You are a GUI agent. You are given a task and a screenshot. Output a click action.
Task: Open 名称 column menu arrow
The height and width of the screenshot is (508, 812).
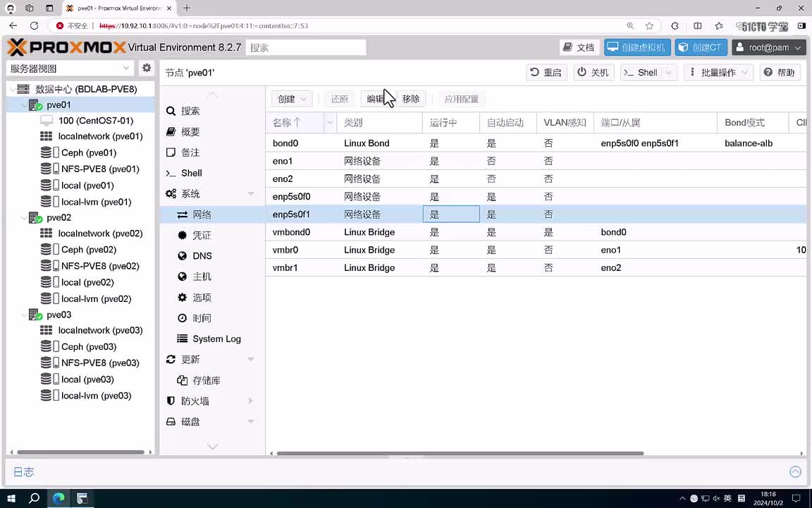pos(330,123)
